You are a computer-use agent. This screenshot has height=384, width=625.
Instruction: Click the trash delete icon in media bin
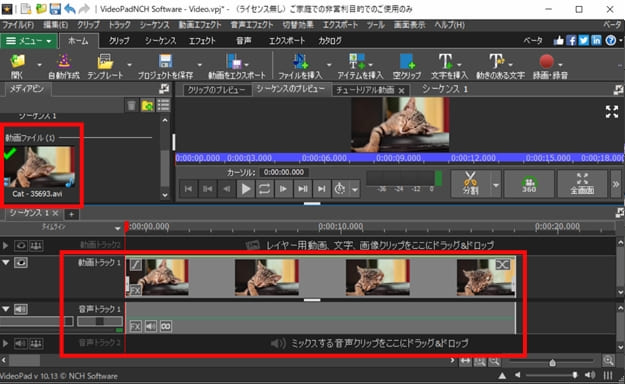tap(131, 106)
